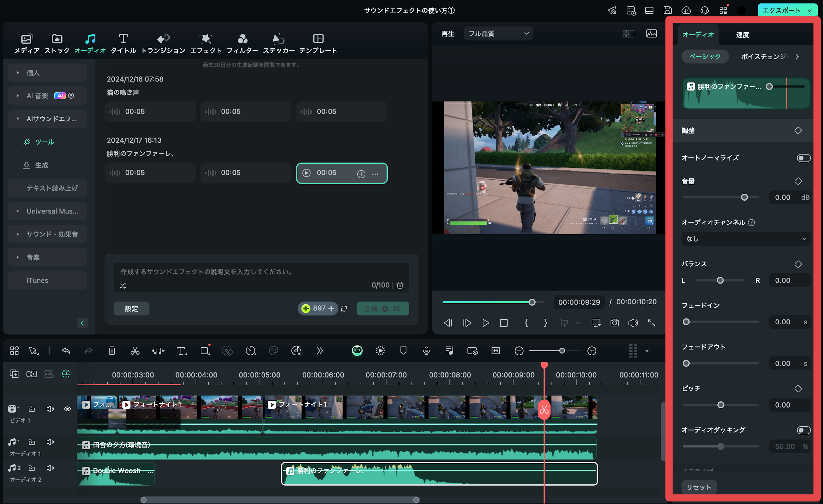Add selected 00:05 sound to timeline
The image size is (823, 504).
pos(361,174)
